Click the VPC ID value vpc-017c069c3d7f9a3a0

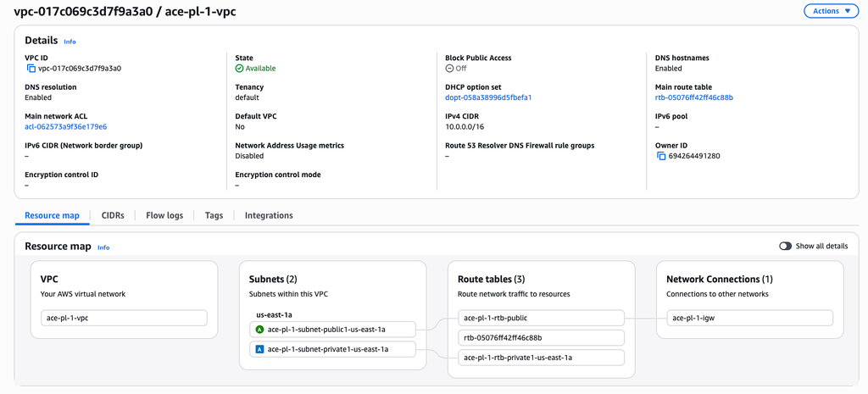coord(80,69)
